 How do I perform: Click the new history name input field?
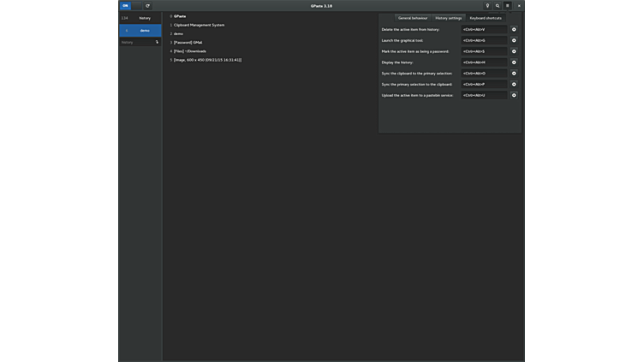(136, 42)
